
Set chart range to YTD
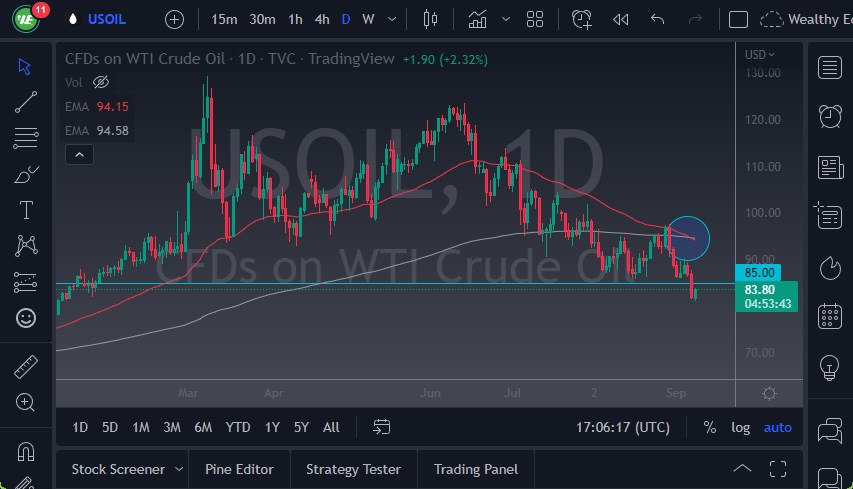(237, 427)
